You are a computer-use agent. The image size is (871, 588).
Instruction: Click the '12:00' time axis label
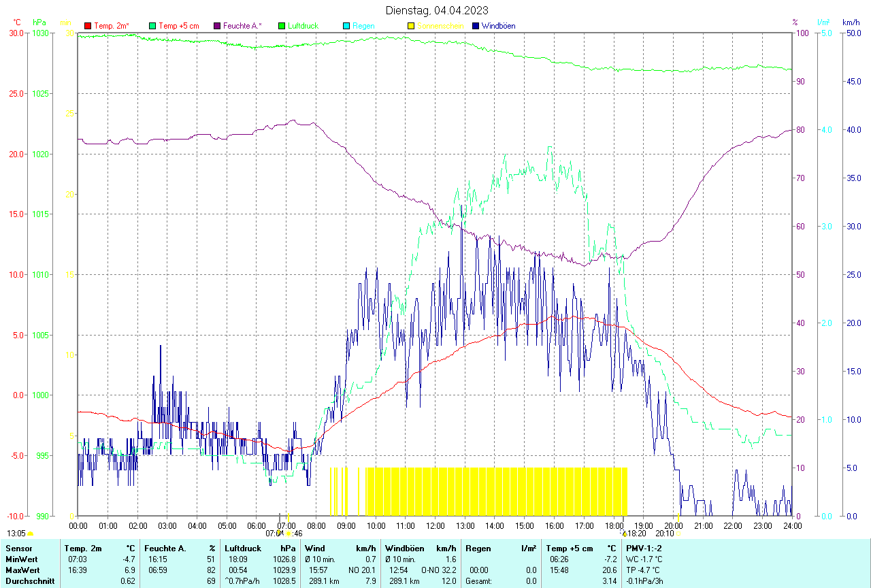(x=435, y=525)
